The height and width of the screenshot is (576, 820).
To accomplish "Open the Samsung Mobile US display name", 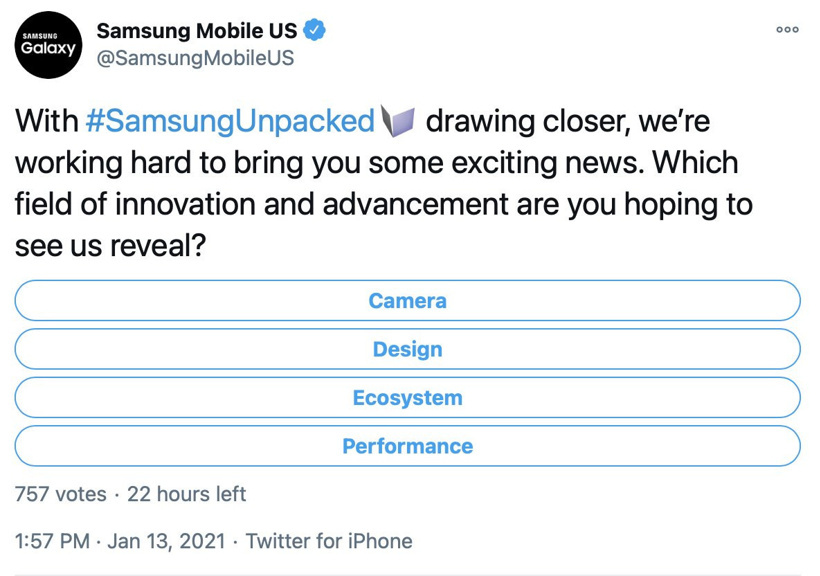I will coord(196,31).
